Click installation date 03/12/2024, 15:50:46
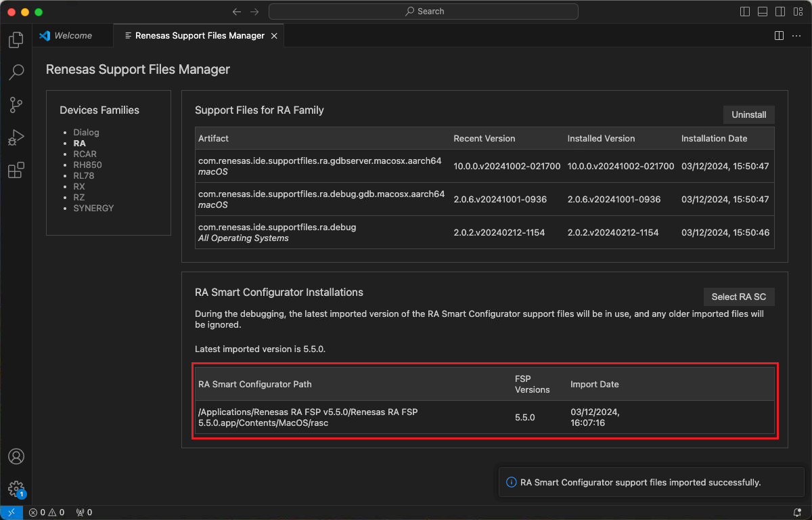 pyautogui.click(x=725, y=232)
